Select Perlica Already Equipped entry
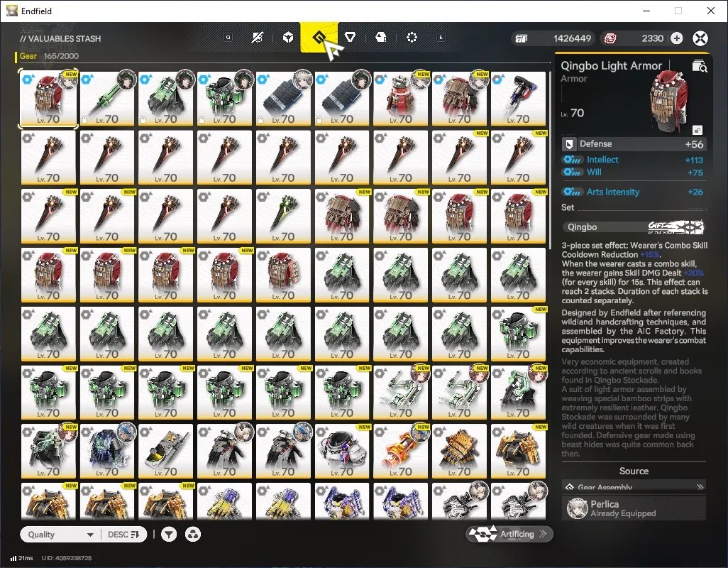The image size is (728, 568). click(634, 508)
